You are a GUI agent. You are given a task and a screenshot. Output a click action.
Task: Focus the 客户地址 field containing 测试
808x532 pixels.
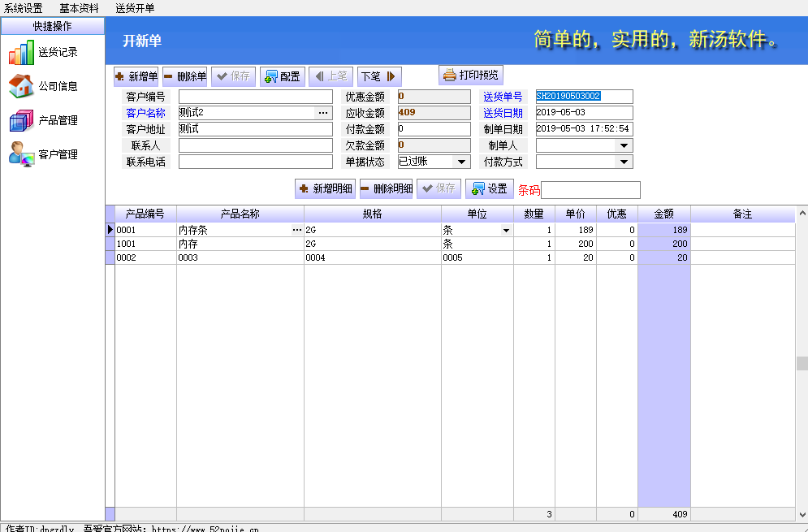point(256,129)
